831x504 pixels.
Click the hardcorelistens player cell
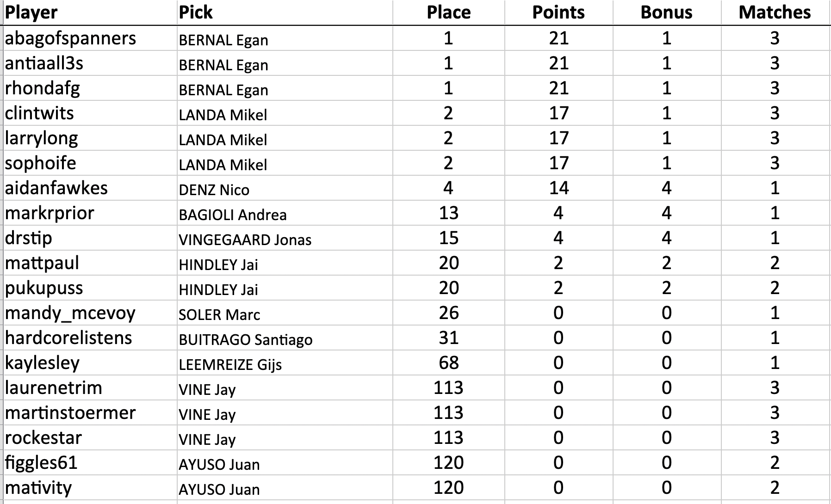coord(68,338)
